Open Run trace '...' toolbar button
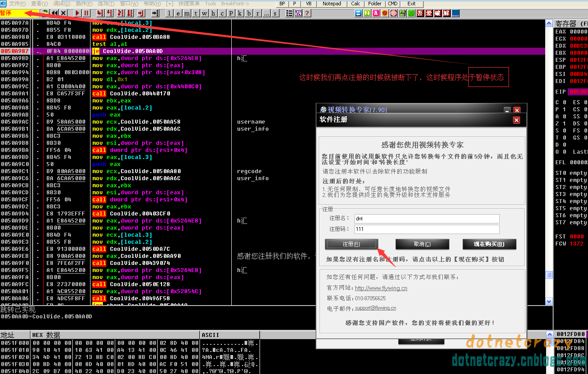This screenshot has width=588, height=374. [x=267, y=13]
